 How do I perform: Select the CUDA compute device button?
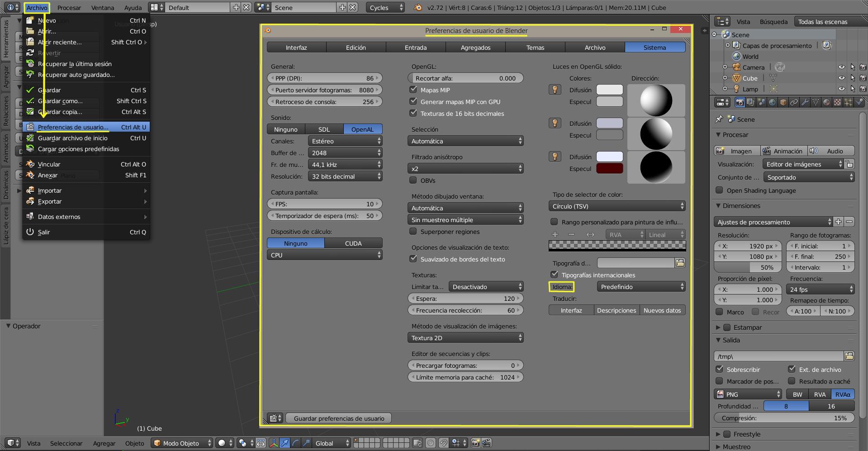click(x=353, y=243)
